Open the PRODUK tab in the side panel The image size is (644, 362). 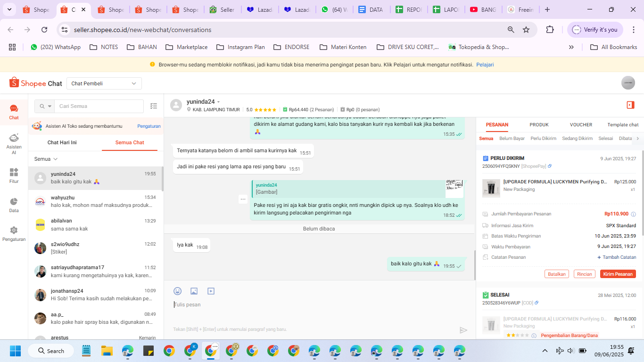point(539,125)
